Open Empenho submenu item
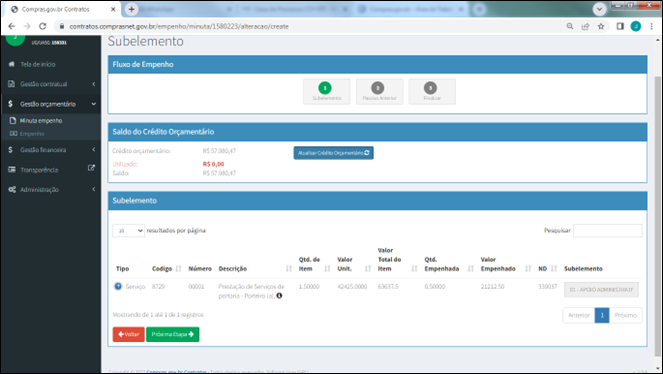 pos(32,134)
